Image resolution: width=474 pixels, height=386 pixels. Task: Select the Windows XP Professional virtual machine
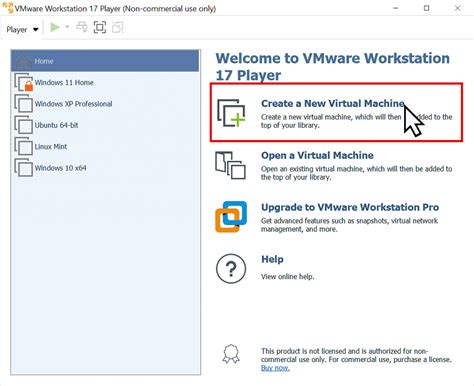point(105,104)
